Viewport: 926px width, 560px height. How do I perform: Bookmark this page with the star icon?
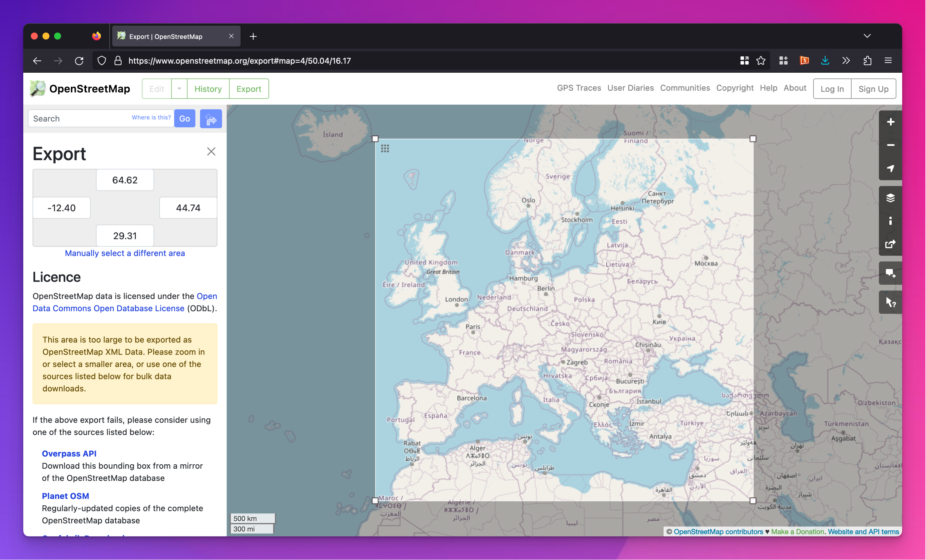[x=761, y=60]
